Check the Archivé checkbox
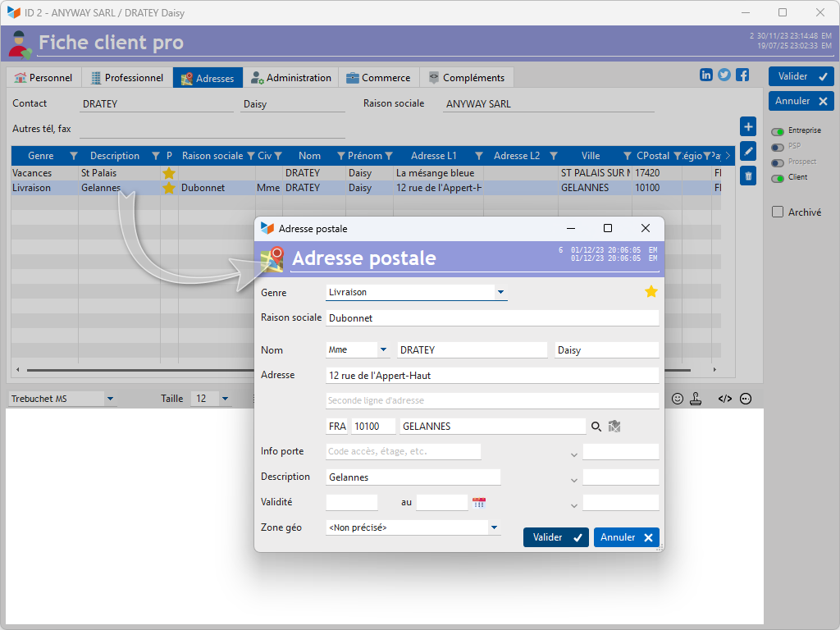This screenshot has height=630, width=840. tap(778, 212)
